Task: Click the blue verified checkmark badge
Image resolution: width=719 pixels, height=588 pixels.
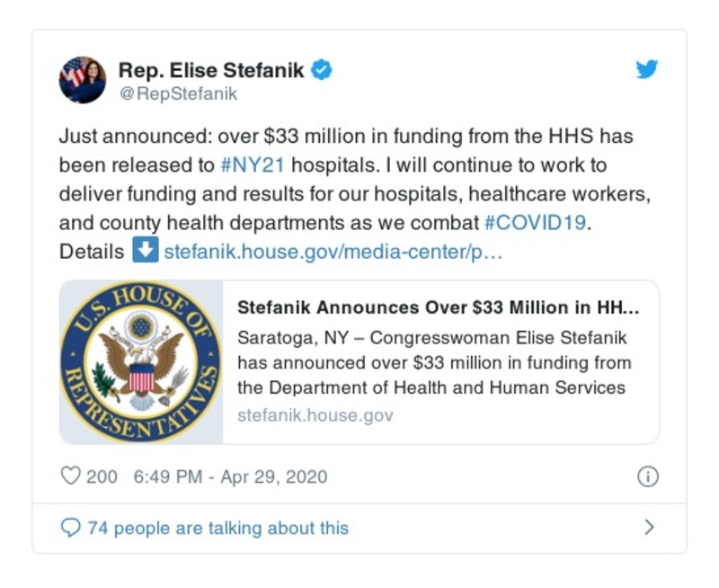Action: click(321, 69)
